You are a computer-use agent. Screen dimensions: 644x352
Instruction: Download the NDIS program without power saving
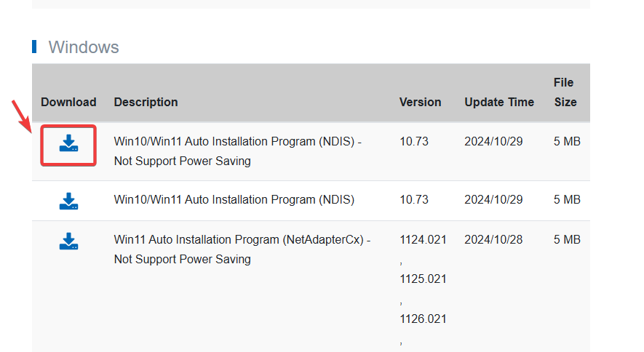pos(68,143)
